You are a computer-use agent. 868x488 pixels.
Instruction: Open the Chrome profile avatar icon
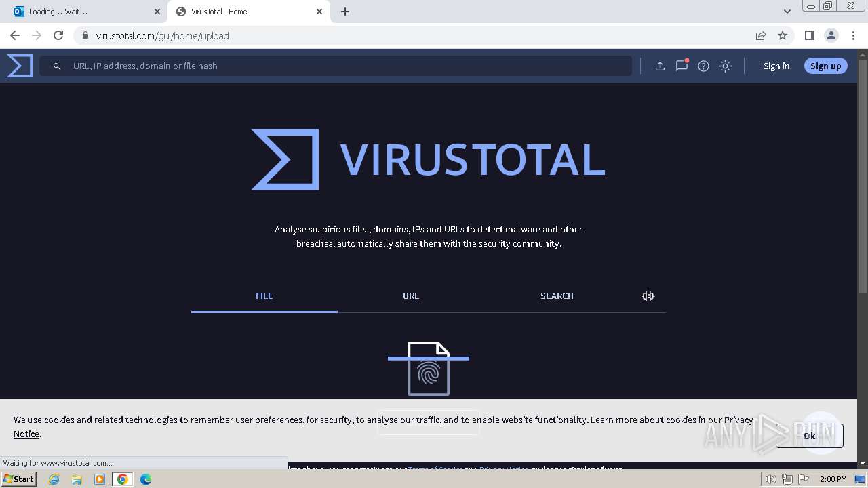coord(831,35)
